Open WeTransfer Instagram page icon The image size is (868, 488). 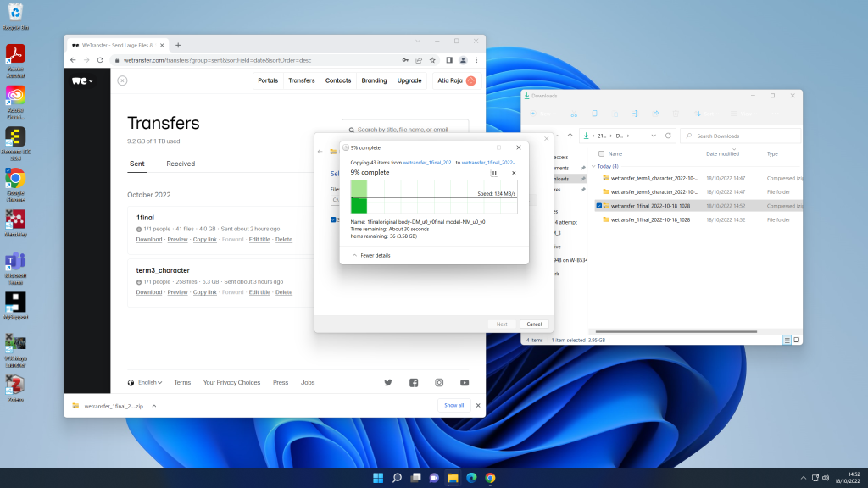pyautogui.click(x=439, y=382)
